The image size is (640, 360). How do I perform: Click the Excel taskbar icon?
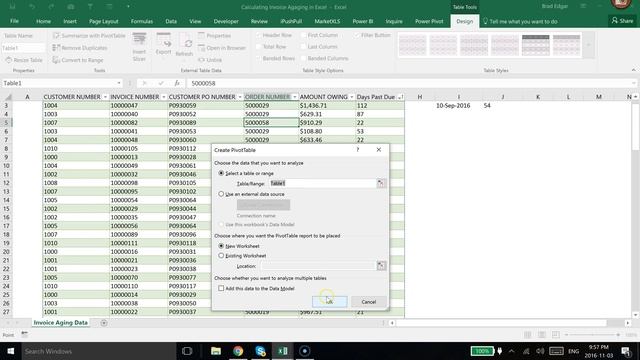pos(282,351)
